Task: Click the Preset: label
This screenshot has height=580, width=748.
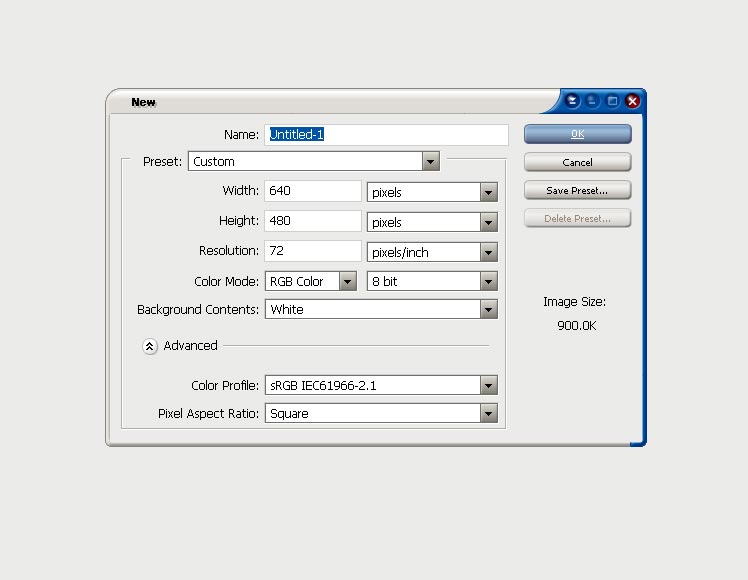Action: [x=162, y=162]
